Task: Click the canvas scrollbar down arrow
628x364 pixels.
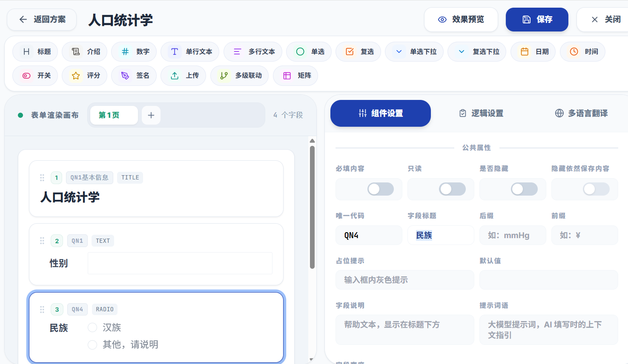Action: [312, 359]
